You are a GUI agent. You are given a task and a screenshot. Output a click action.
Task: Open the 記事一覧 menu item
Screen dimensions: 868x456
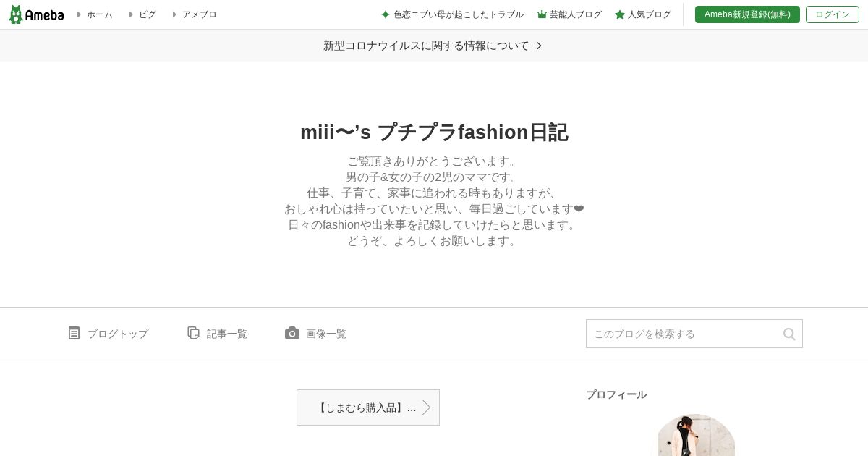tap(218, 334)
